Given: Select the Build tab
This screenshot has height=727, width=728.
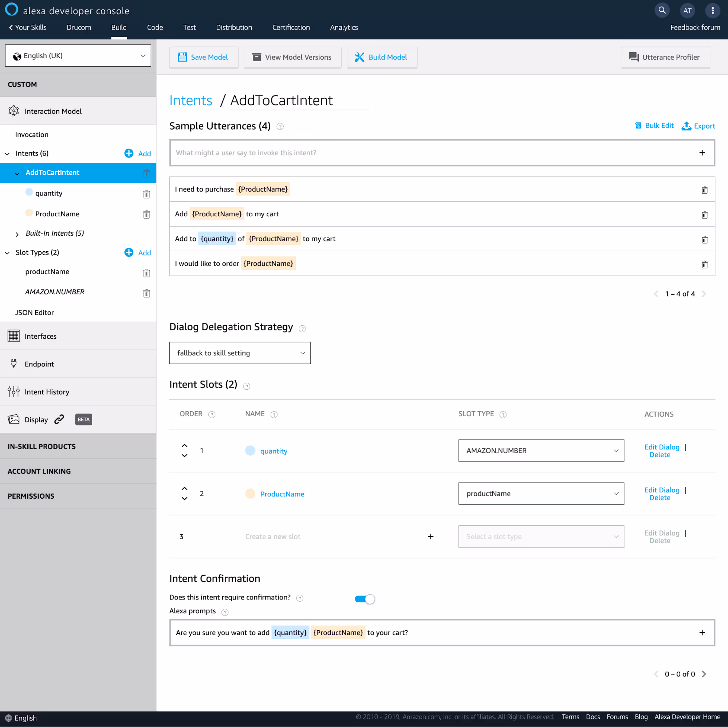Looking at the screenshot, I should pos(119,28).
